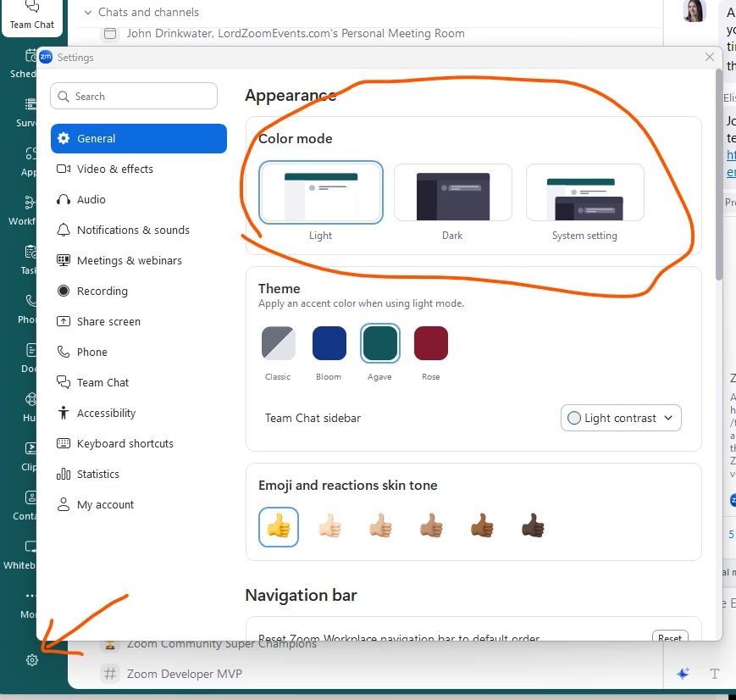Open settings gear in Zoom sidebar
The image size is (736, 700).
(x=32, y=660)
